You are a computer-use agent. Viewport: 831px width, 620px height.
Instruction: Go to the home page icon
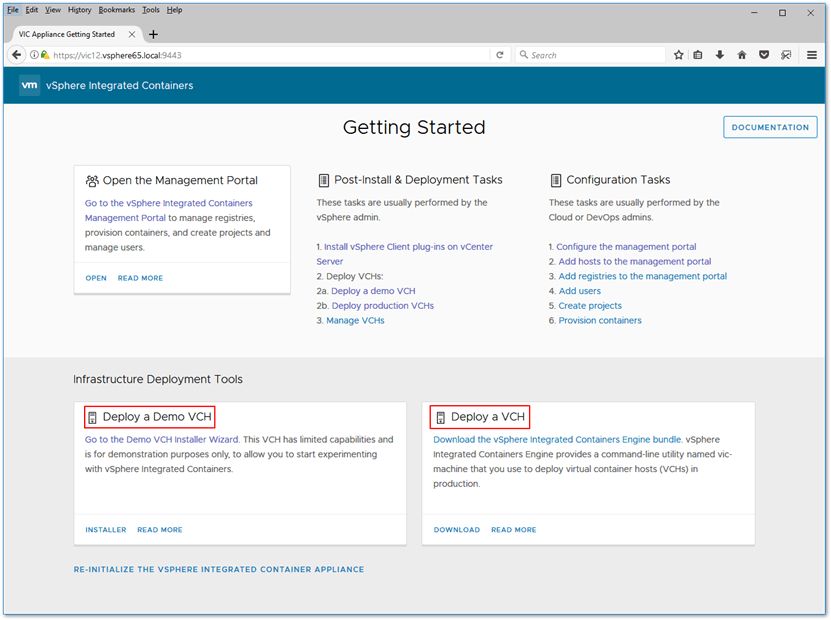(742, 55)
